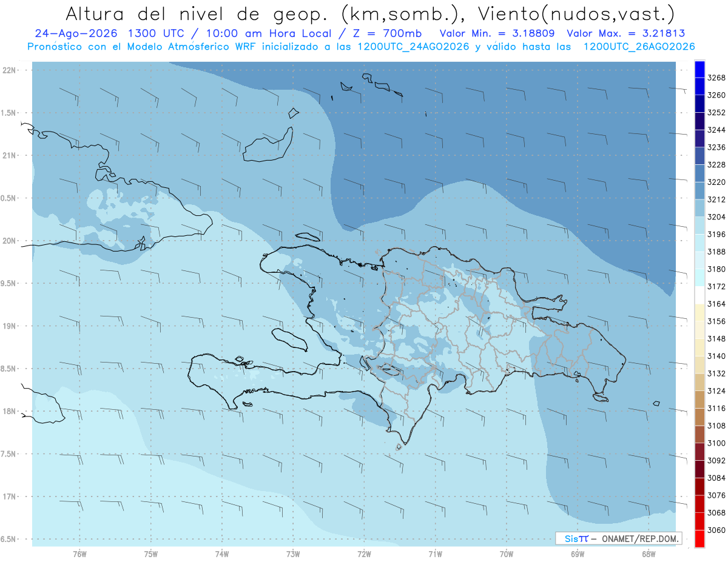Image resolution: width=728 pixels, height=562 pixels.
Task: Click the colorbar value 3076
Action: point(716,495)
